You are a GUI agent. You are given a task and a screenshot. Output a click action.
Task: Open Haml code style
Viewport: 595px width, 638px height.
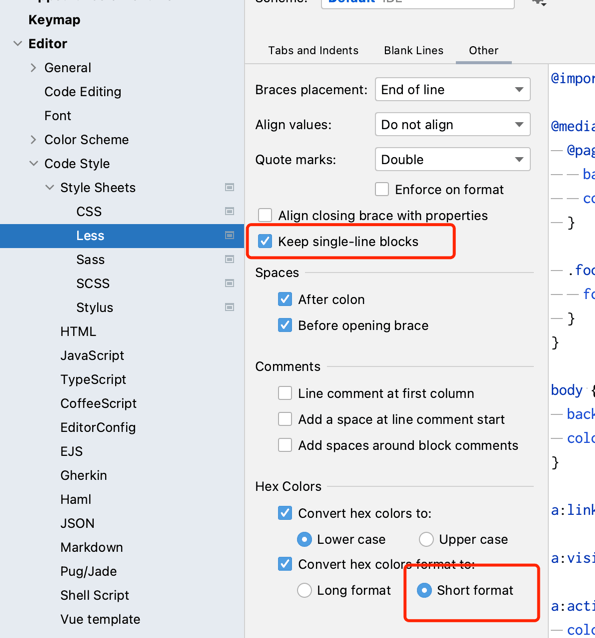pyautogui.click(x=76, y=499)
